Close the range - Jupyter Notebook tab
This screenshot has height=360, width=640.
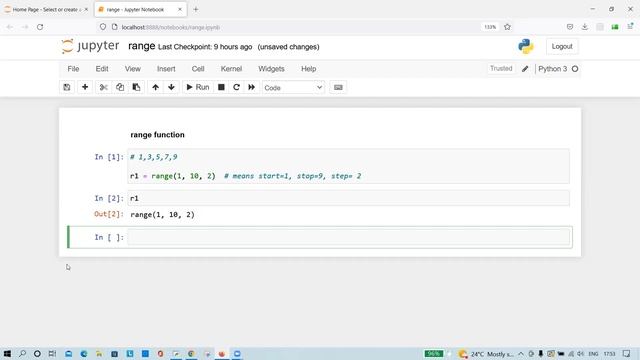pyautogui.click(x=180, y=9)
